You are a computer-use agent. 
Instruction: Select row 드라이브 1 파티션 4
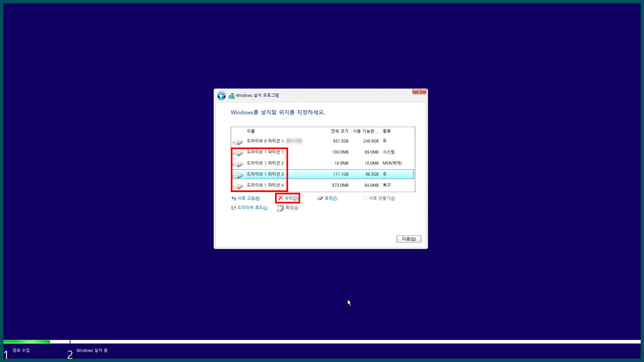point(323,185)
